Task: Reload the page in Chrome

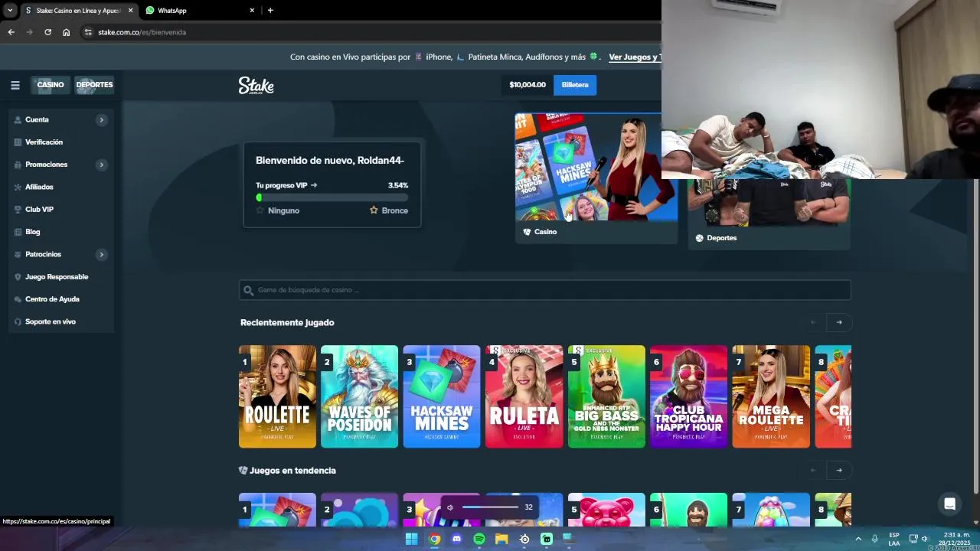Action: tap(47, 32)
